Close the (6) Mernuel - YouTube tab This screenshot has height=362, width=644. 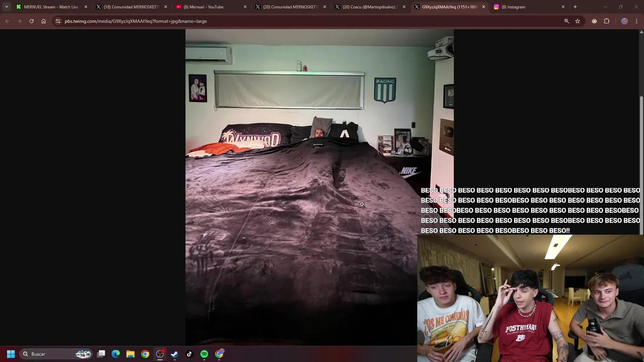point(245,7)
